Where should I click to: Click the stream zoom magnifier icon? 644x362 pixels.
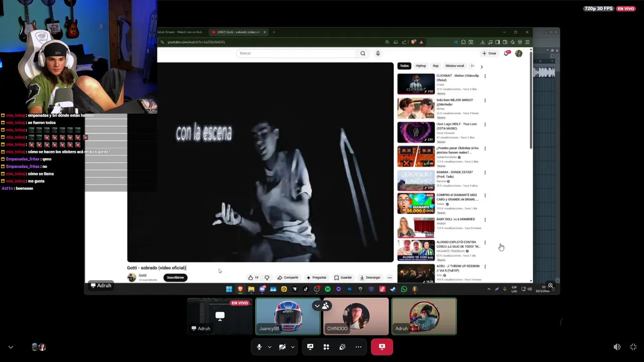click(550, 286)
